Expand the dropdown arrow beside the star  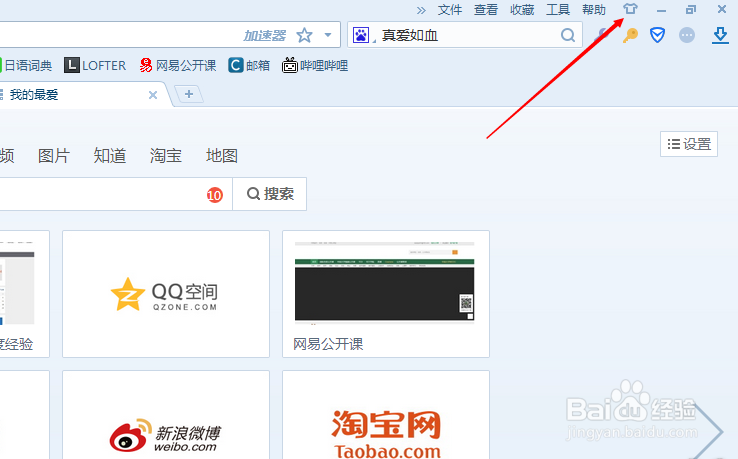(328, 35)
